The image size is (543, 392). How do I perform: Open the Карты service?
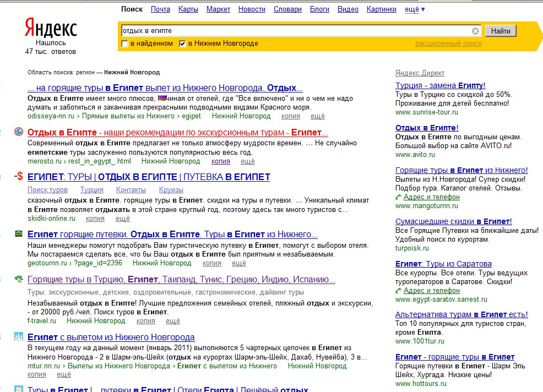pyautogui.click(x=188, y=9)
